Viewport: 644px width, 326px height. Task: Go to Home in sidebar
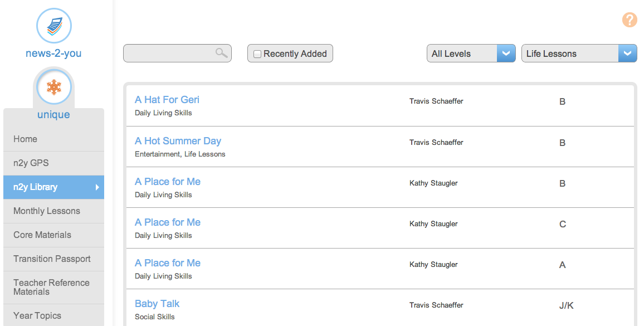click(x=26, y=139)
